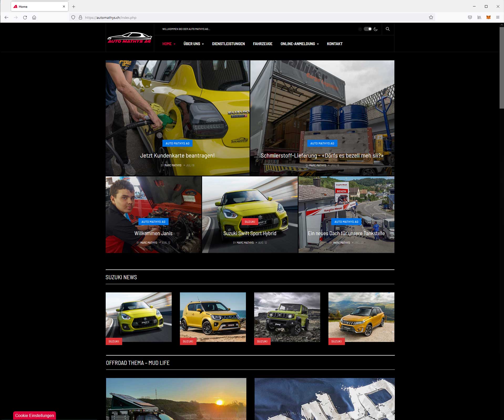The width and height of the screenshot is (504, 420).
Task: Reload the current page
Action: click(x=25, y=18)
